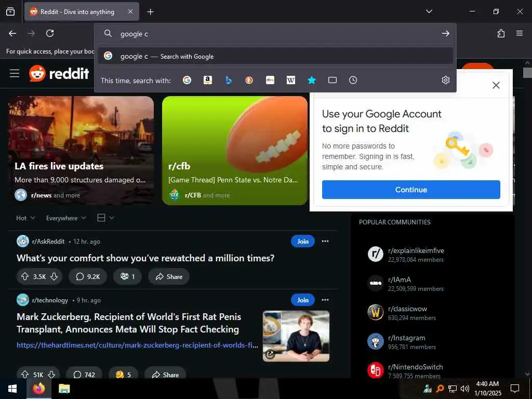Open Windows Start menu

point(12,389)
